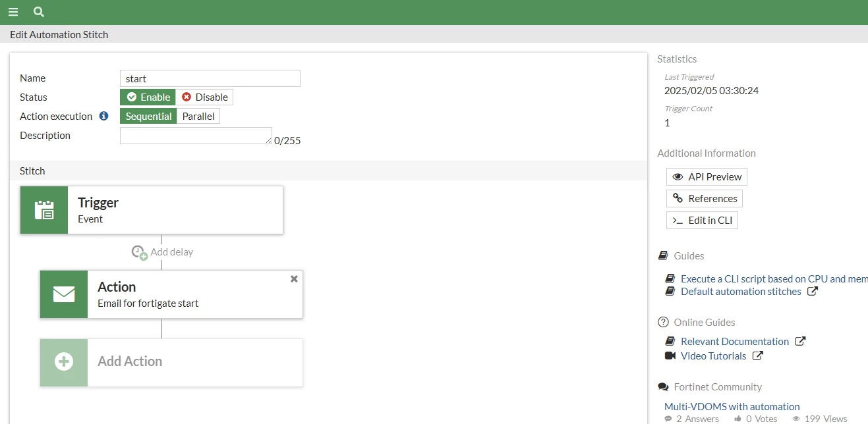868x424 pixels.
Task: Set Status to Disable
Action: (204, 97)
